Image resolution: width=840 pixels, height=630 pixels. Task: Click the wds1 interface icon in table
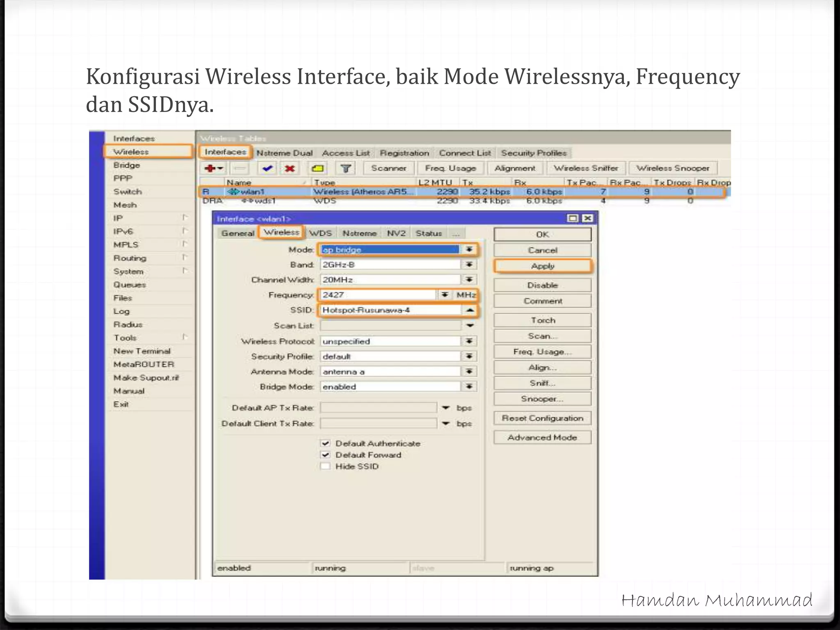click(x=247, y=201)
